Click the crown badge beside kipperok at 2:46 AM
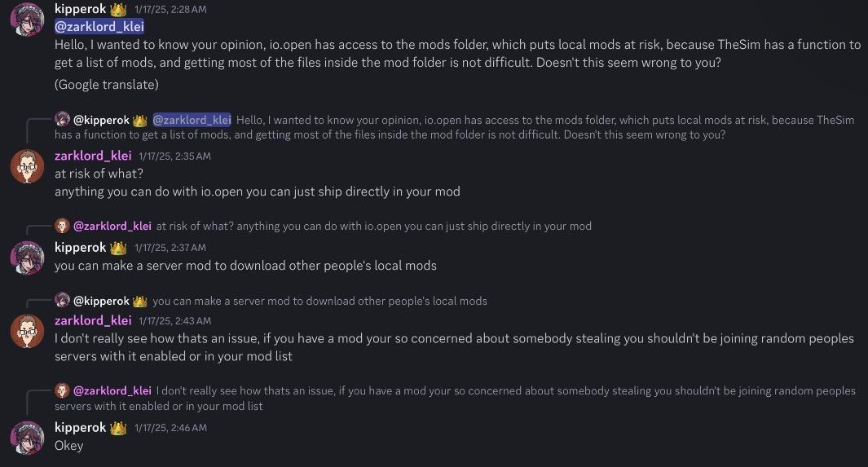The width and height of the screenshot is (868, 467). (119, 428)
